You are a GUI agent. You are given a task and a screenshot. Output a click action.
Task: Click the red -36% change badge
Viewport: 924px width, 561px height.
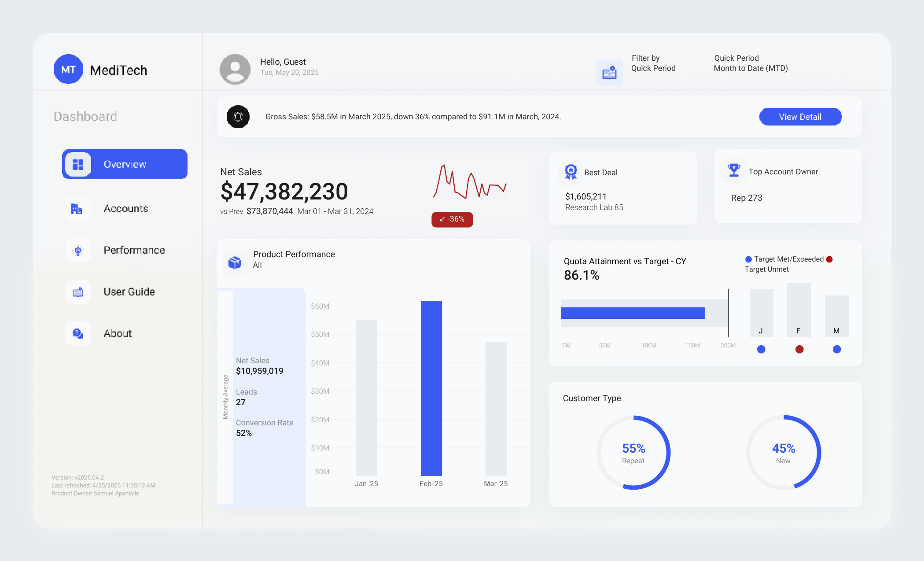(452, 219)
